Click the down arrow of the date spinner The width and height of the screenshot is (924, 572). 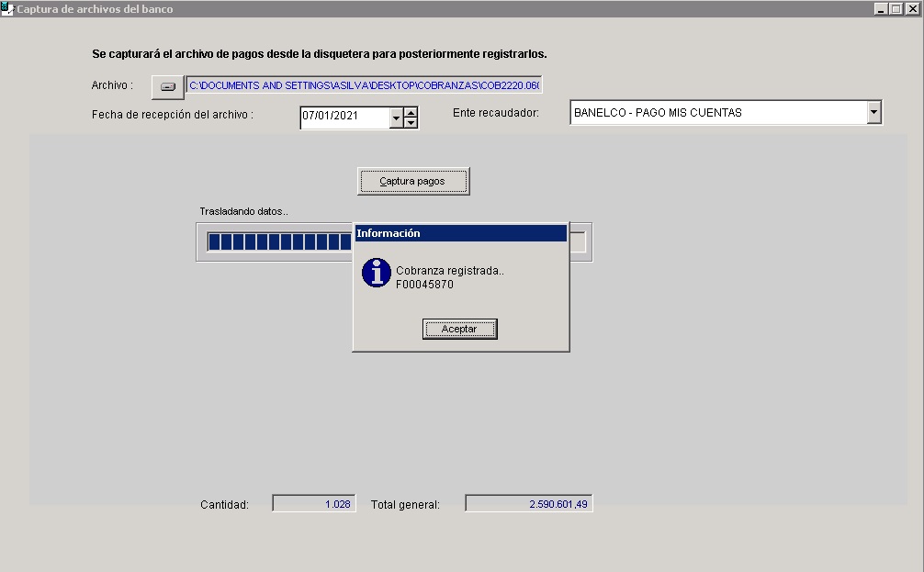411,122
